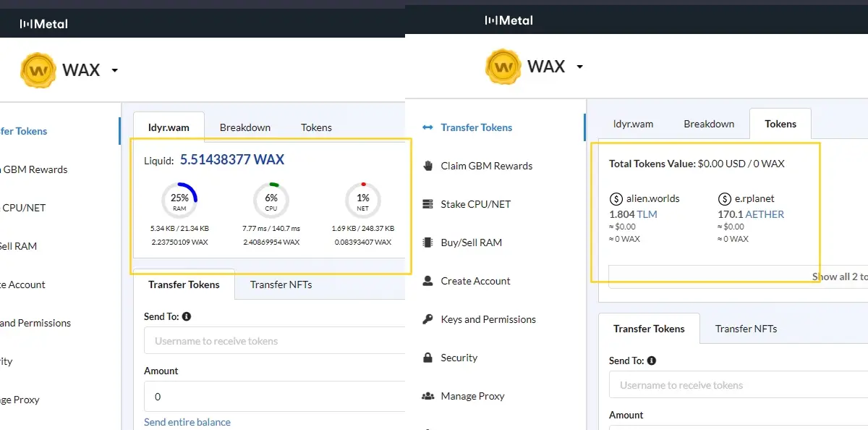
Task: Open Transfer NFTs tab in right screenshot
Action: coord(746,329)
